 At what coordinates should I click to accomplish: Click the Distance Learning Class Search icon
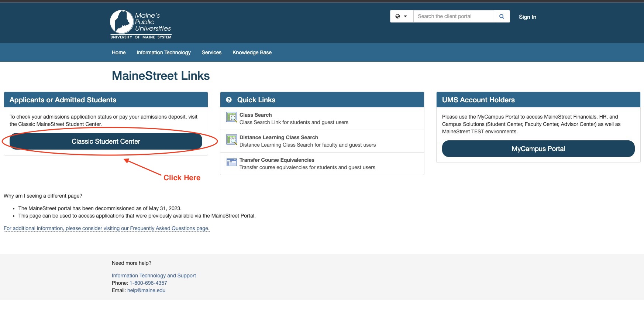(x=231, y=140)
